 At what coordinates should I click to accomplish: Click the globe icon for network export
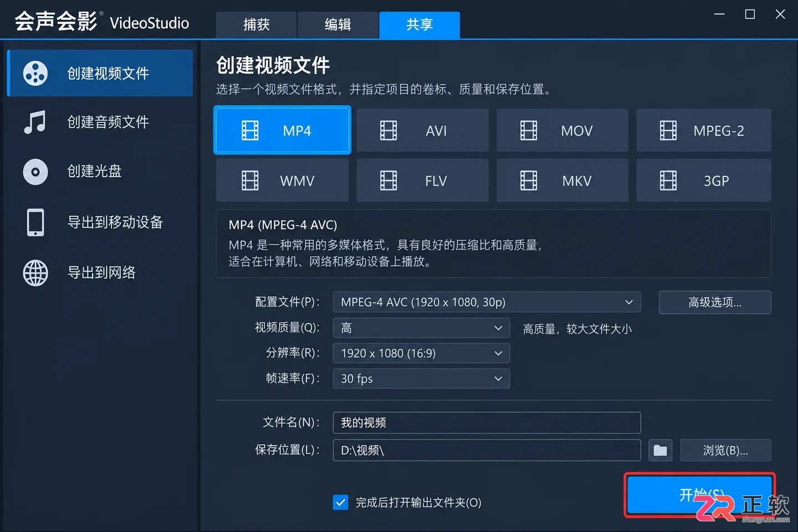[35, 273]
